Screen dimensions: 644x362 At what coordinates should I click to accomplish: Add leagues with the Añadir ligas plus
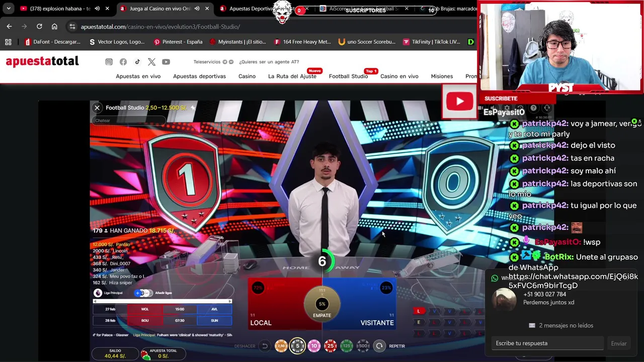click(137, 293)
